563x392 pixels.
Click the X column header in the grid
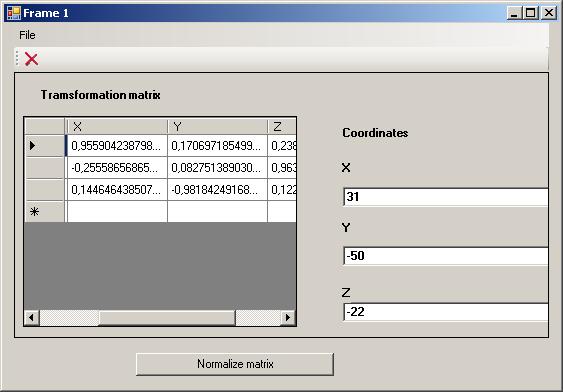(117, 126)
